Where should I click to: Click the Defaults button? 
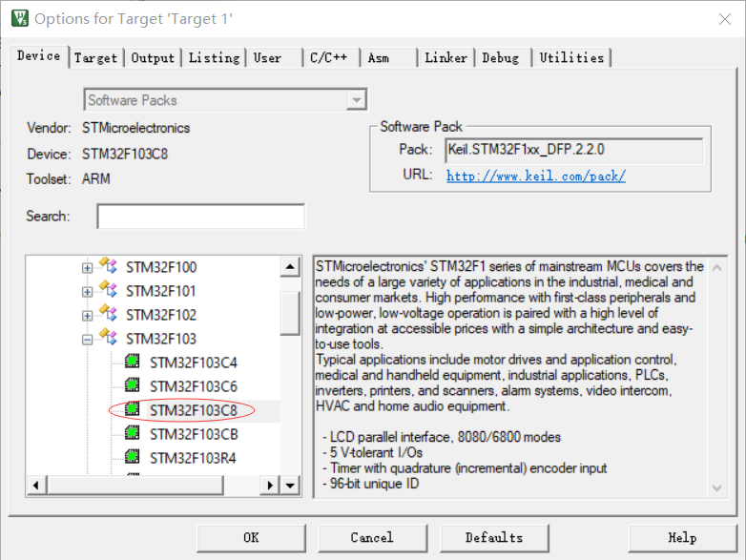point(494,538)
